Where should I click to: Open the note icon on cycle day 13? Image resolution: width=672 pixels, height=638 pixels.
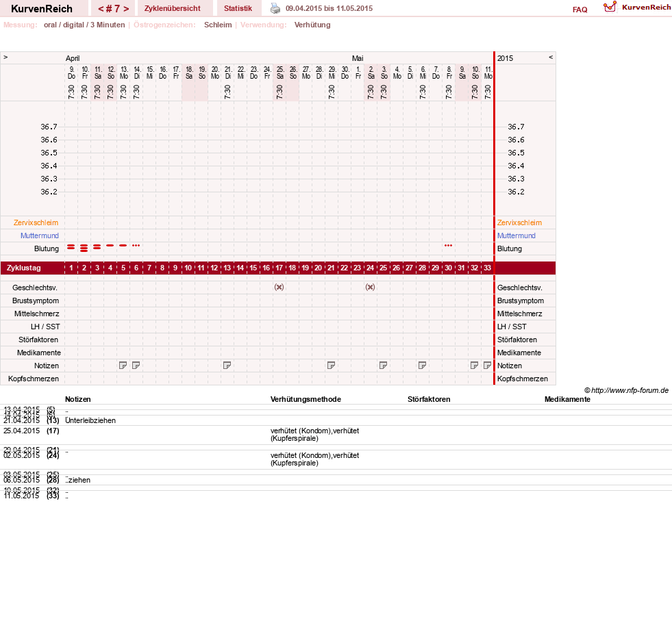(x=227, y=366)
